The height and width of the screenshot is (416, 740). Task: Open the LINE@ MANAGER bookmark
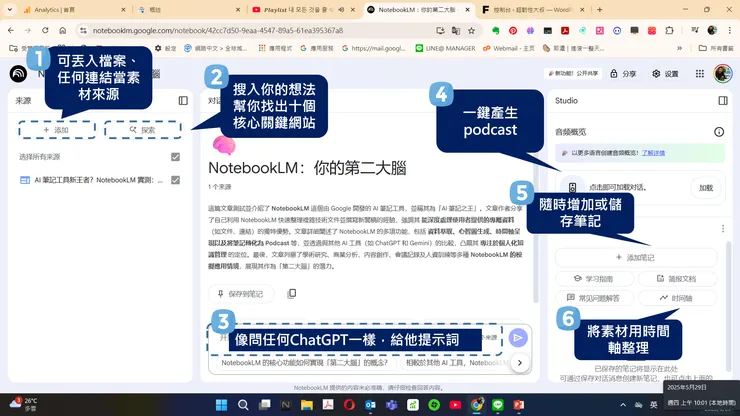[445, 48]
